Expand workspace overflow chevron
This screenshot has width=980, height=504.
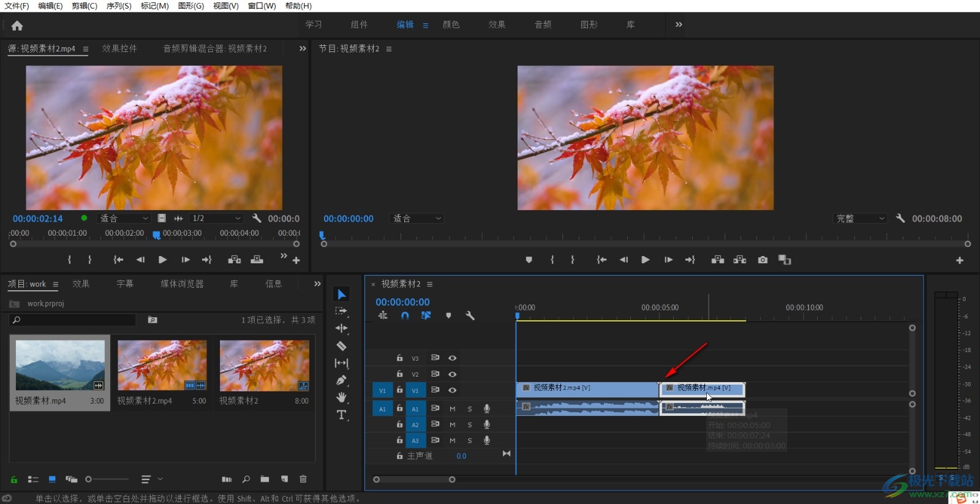[679, 24]
